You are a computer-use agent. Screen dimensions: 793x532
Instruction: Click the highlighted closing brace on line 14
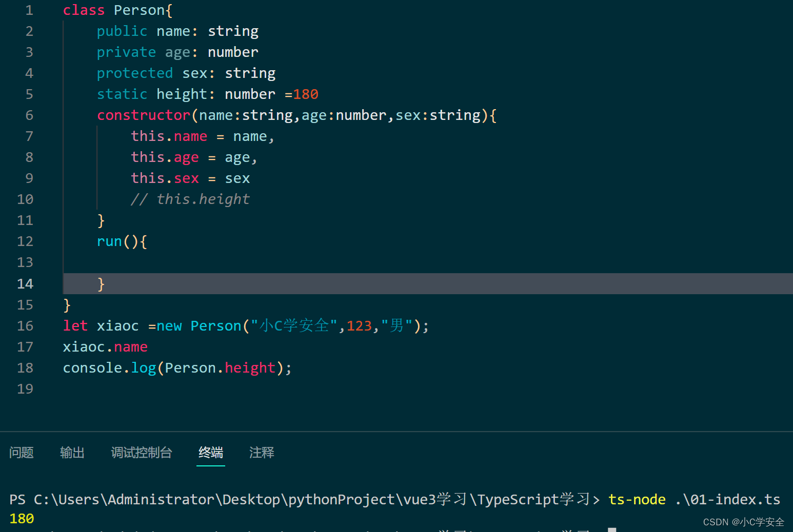pos(101,283)
